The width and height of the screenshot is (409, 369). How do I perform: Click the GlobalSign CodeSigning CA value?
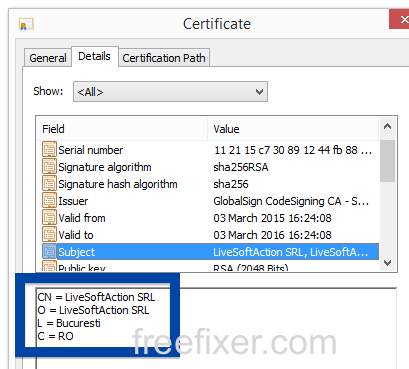point(291,201)
